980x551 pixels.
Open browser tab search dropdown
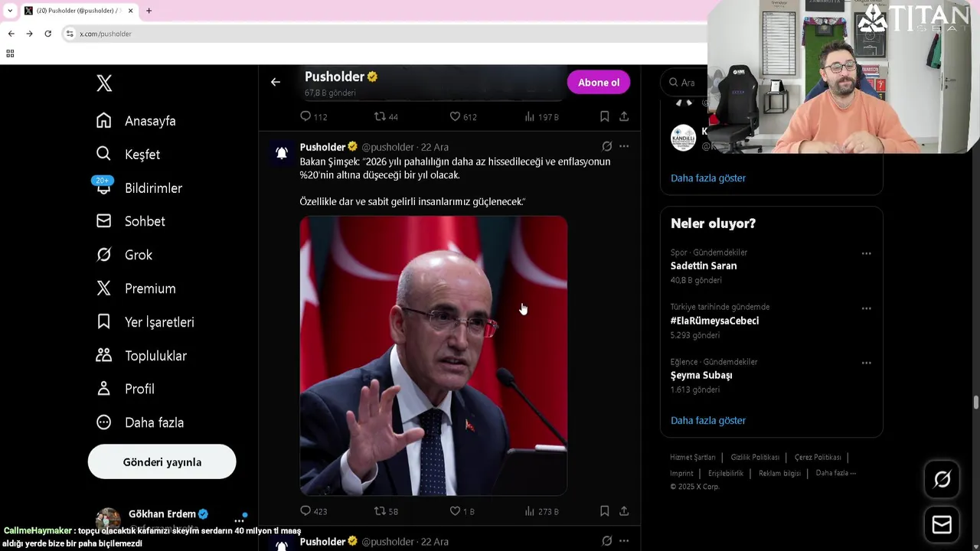(9, 11)
